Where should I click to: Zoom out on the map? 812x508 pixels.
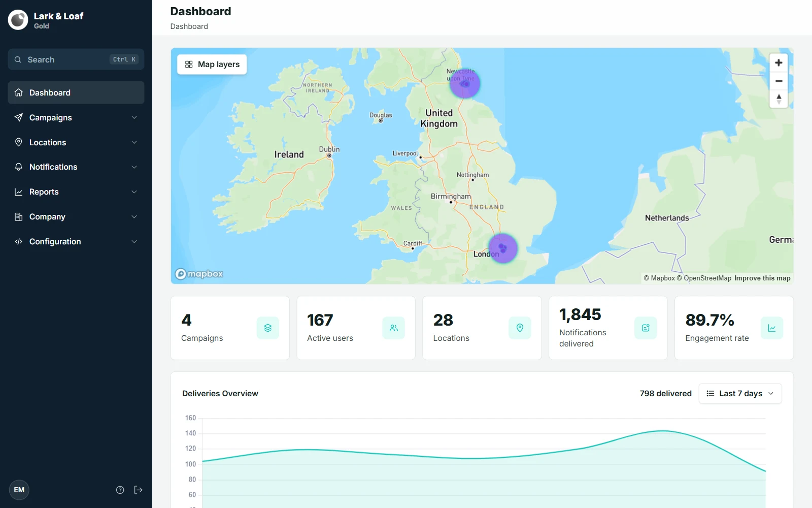[779, 81]
